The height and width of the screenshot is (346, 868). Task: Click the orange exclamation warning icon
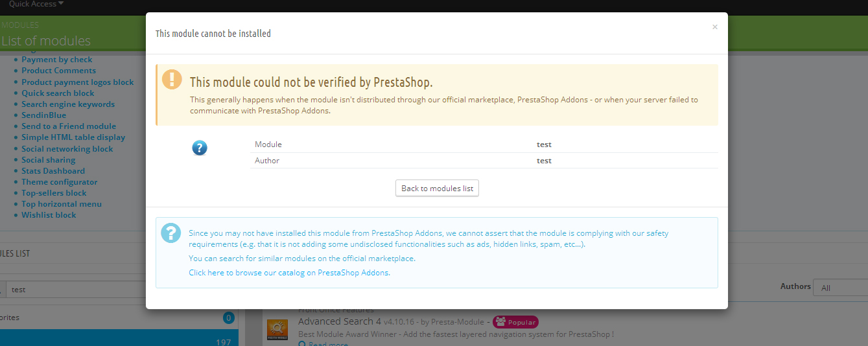tap(172, 79)
